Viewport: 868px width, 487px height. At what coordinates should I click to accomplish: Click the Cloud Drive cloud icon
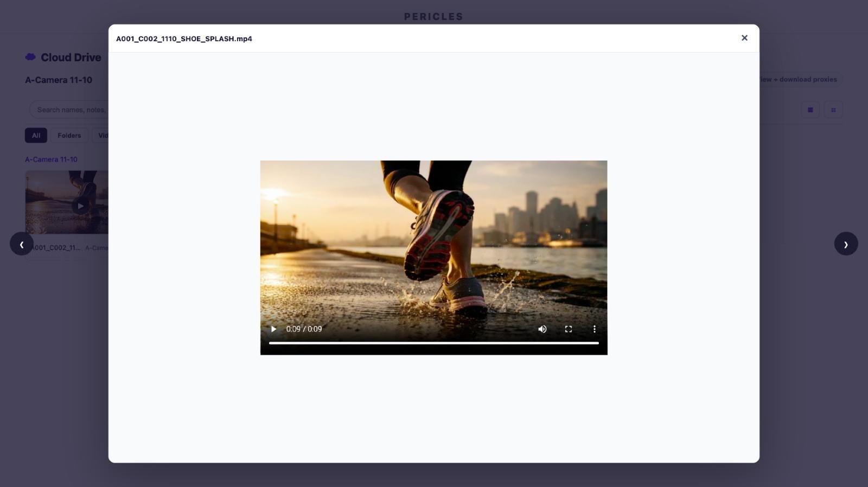click(x=30, y=57)
